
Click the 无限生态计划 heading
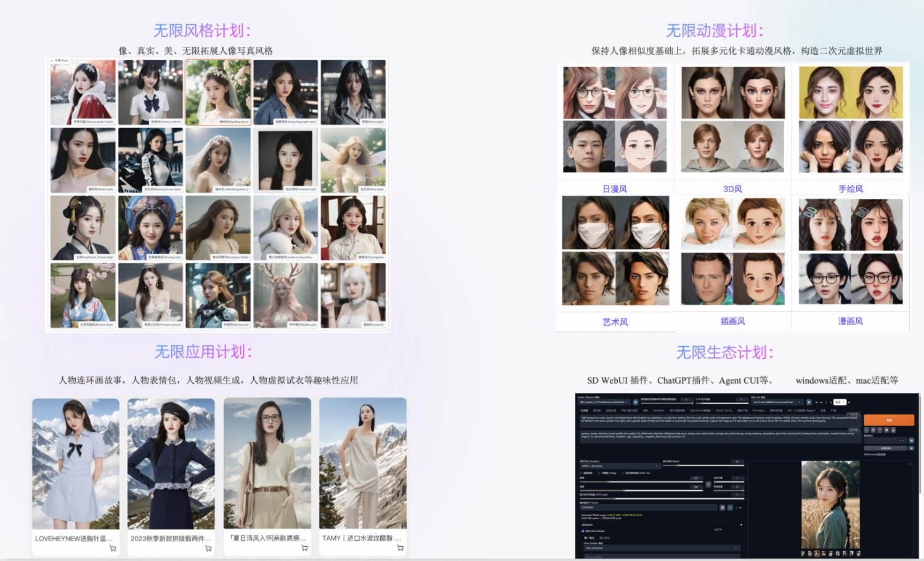click(x=724, y=352)
